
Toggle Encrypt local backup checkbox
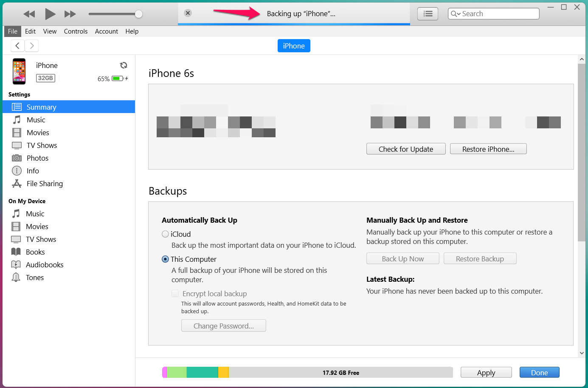click(x=175, y=294)
